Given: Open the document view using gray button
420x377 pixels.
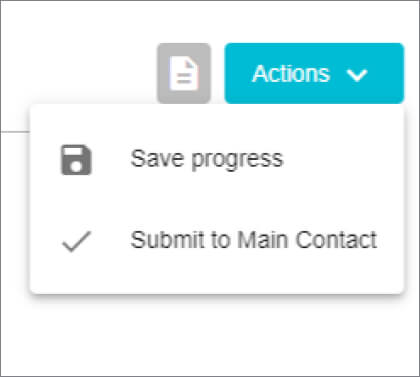Looking at the screenshot, I should 184,73.
